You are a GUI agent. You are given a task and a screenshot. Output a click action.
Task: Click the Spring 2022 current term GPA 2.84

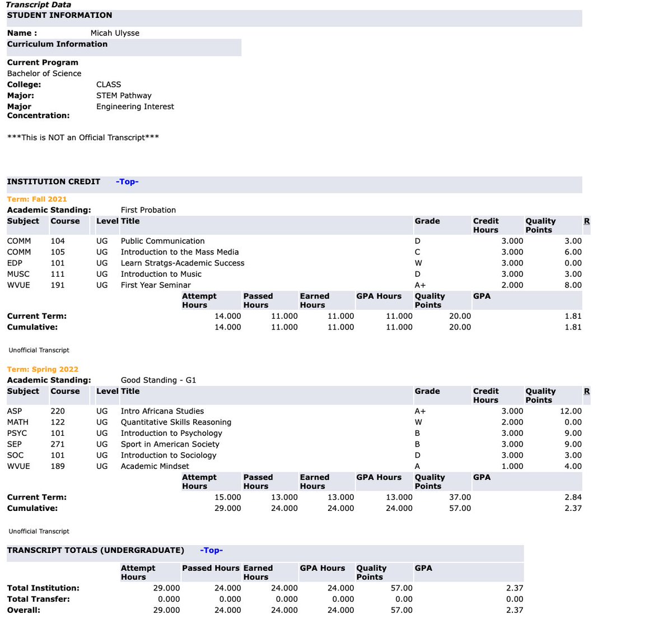coord(573,497)
